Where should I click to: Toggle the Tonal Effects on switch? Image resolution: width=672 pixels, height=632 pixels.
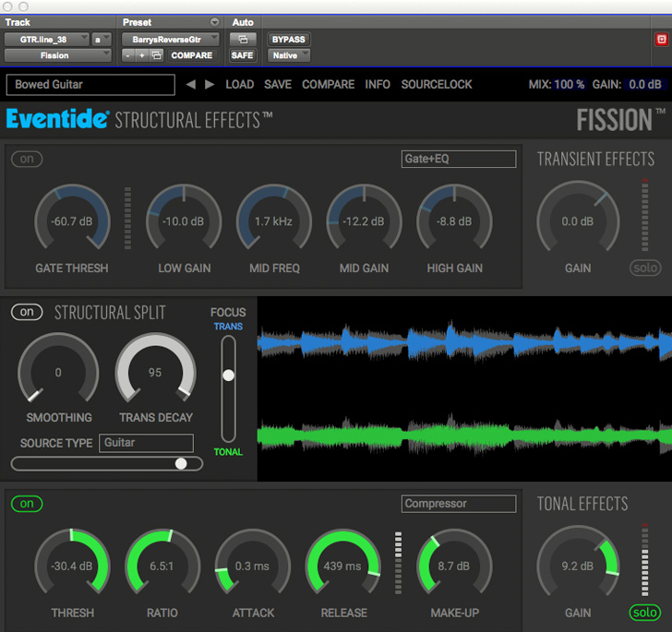click(x=27, y=504)
